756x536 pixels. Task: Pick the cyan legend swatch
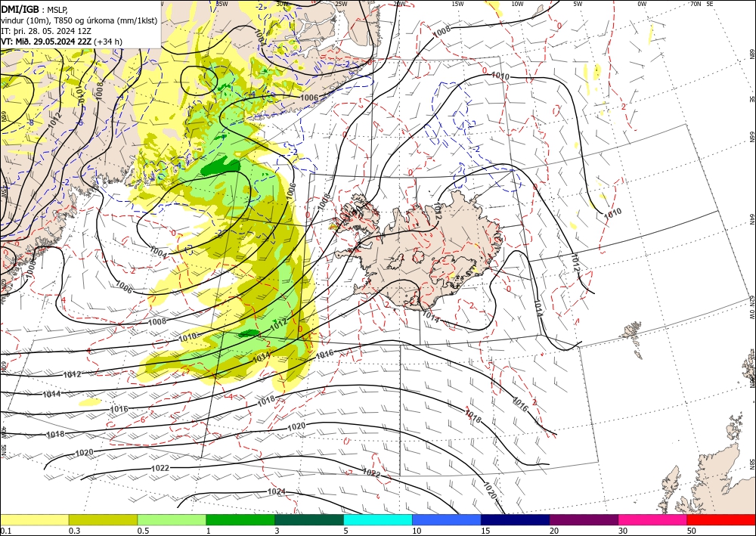click(378, 520)
